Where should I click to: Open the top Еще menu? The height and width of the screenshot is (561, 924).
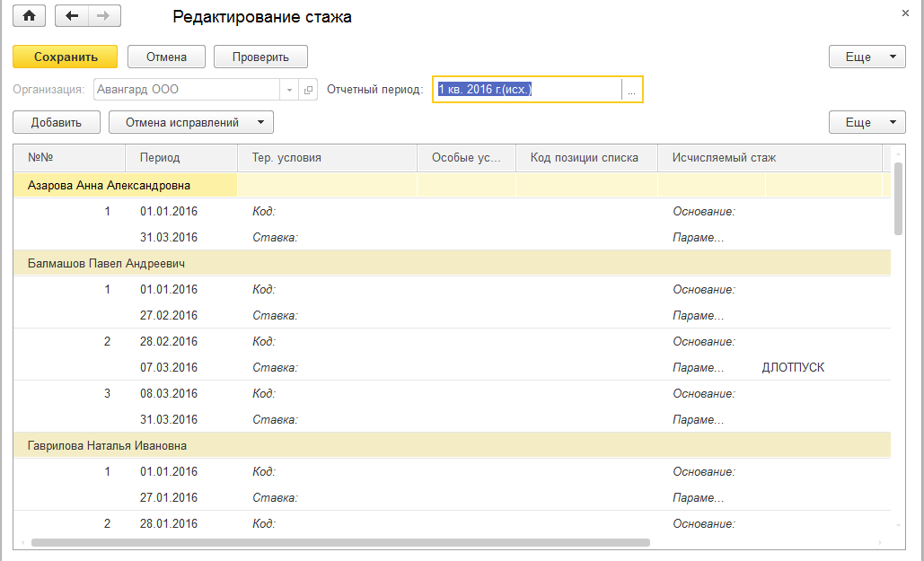click(x=867, y=57)
